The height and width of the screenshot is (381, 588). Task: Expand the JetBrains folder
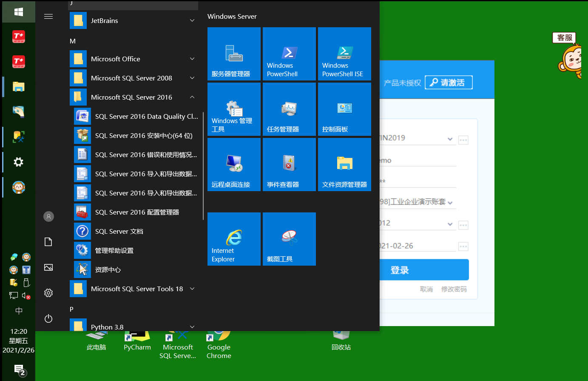[134, 20]
